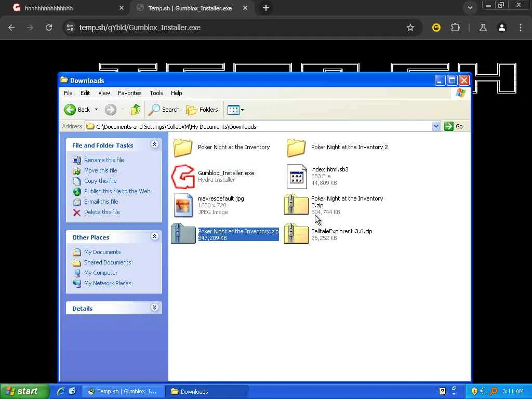Go to Shared Documents

[x=108, y=262]
